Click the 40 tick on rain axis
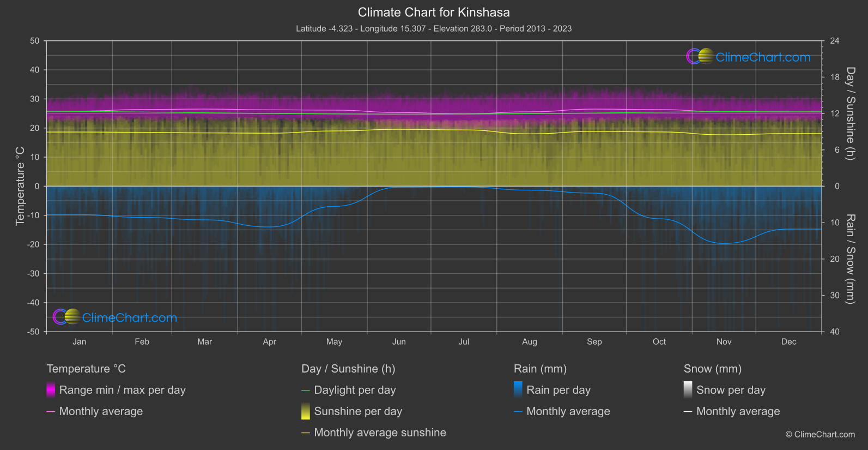Screen dimensions: 868x450 (834, 332)
